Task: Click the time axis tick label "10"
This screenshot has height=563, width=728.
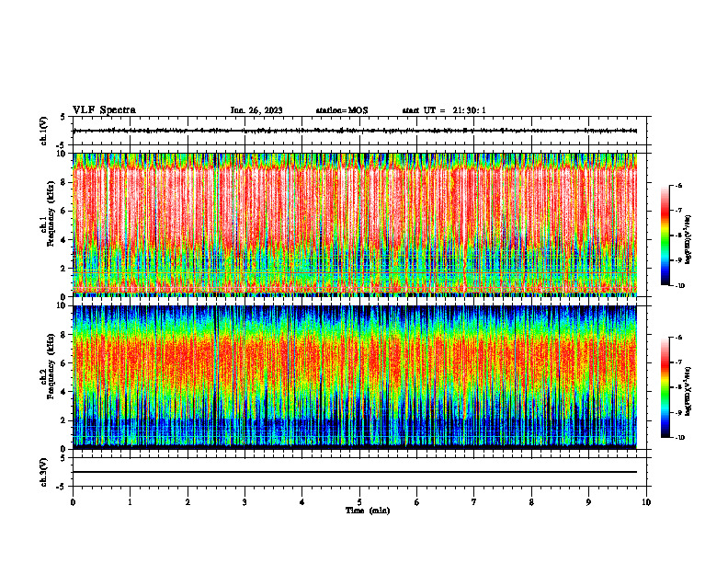Action: [x=646, y=502]
